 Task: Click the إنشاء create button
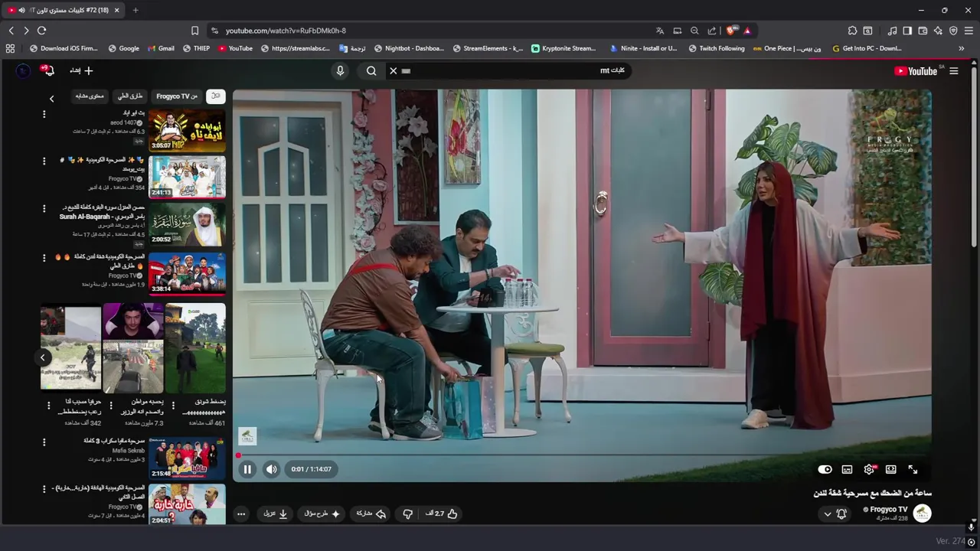[x=81, y=71]
